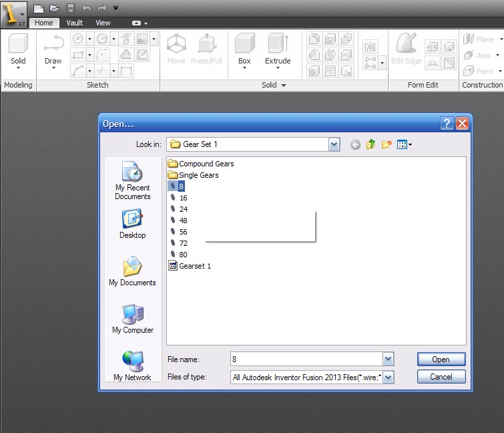Expand the Box tool dropdown arrow

point(244,68)
